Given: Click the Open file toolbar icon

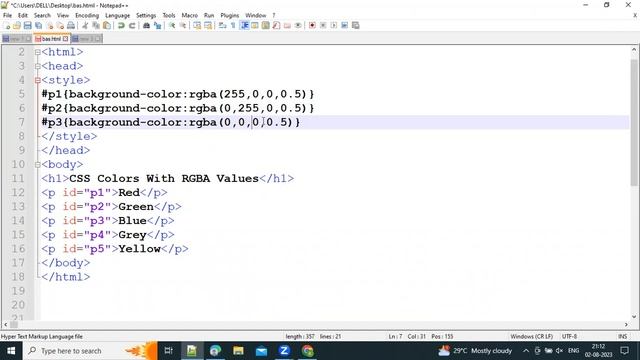Looking at the screenshot, I should pyautogui.click(x=17, y=26).
